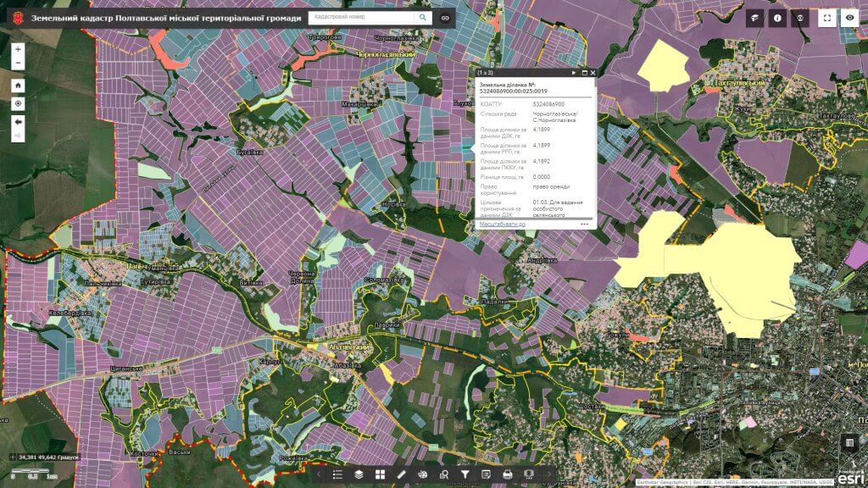Open the draw palette tool
Screen dimensions: 868x488
[422, 474]
